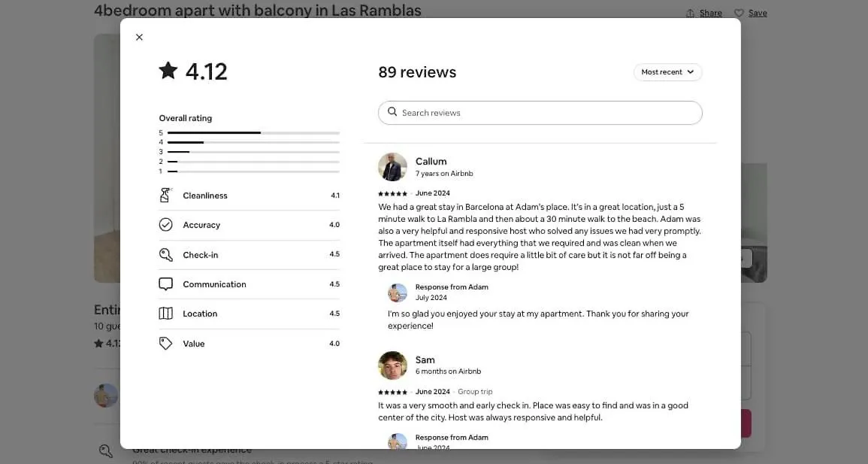
Task: Click the search magnifier icon
Action: [x=392, y=112]
